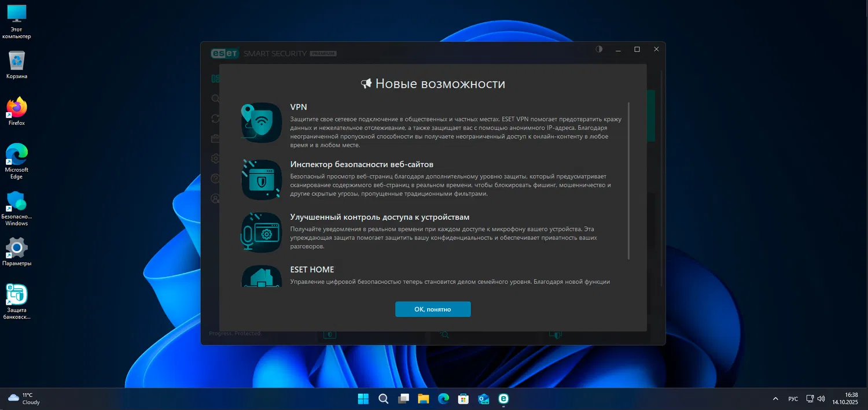This screenshot has height=410, width=868.
Task: Select 'Безопасность Windows' desktop shortcut
Action: click(x=17, y=208)
